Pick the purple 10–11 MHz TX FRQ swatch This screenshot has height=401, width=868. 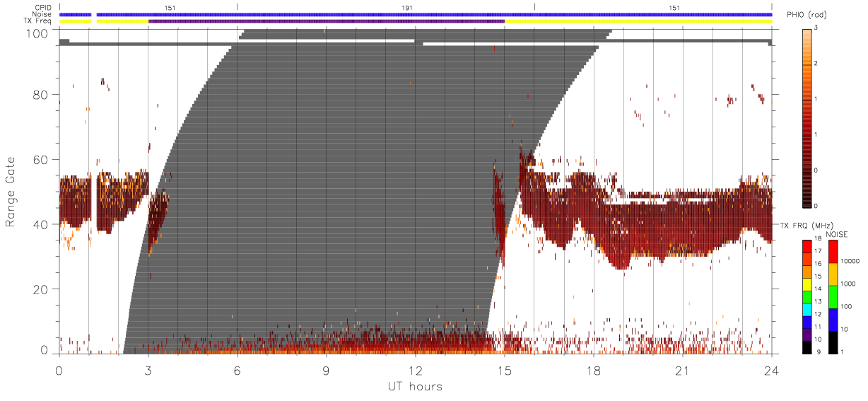coord(807,335)
